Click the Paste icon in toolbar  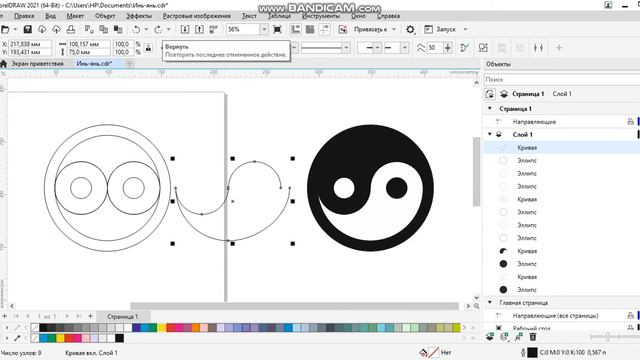point(118,29)
